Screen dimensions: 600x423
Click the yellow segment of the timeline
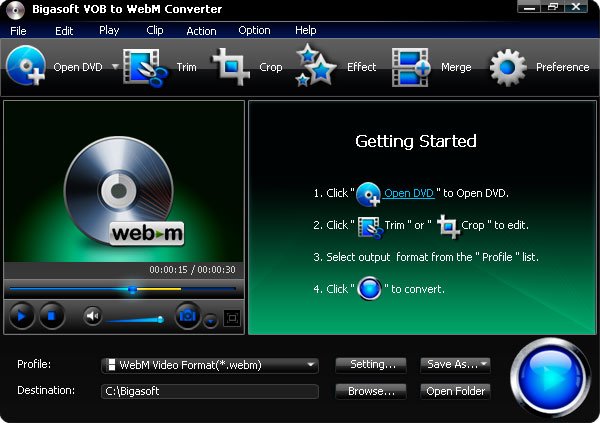pos(159,289)
